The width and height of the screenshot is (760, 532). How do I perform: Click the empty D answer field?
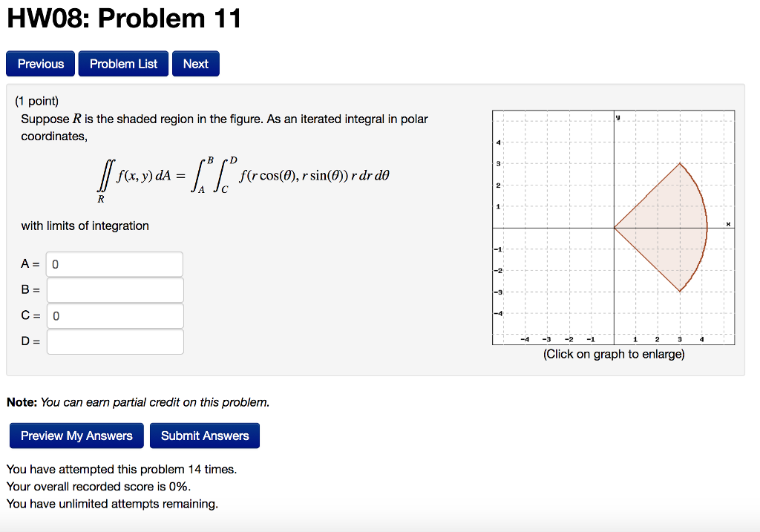point(114,341)
